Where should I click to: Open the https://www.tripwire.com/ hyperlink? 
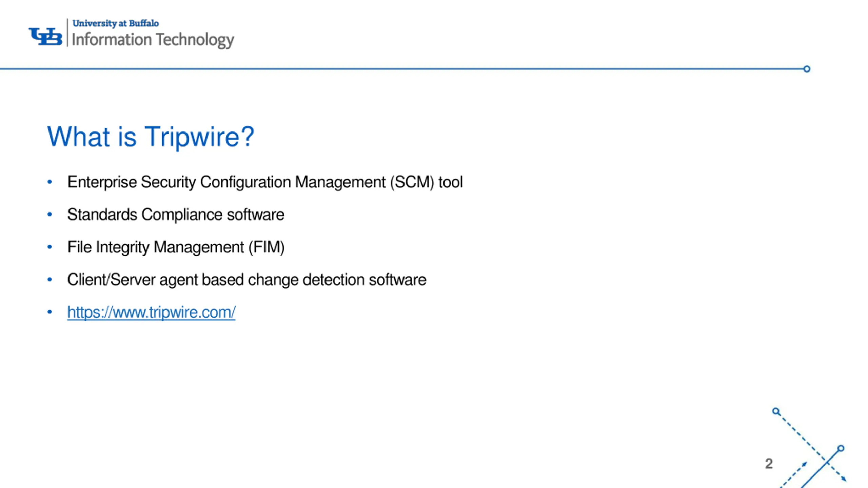(151, 312)
